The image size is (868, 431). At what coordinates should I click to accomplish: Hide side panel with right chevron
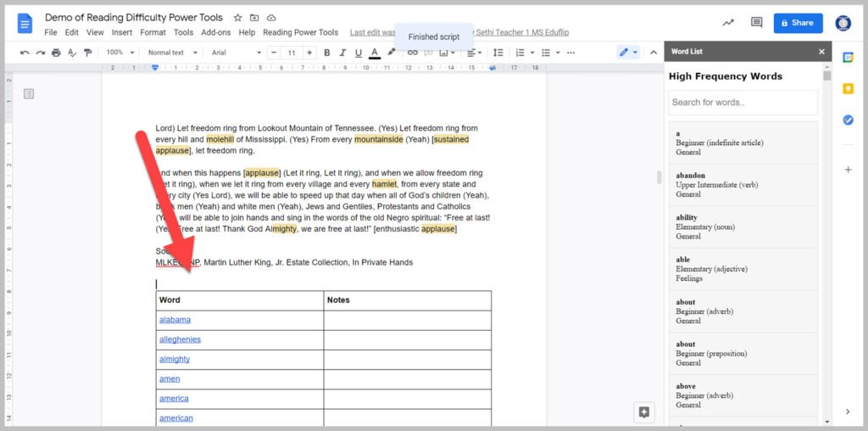tap(848, 411)
